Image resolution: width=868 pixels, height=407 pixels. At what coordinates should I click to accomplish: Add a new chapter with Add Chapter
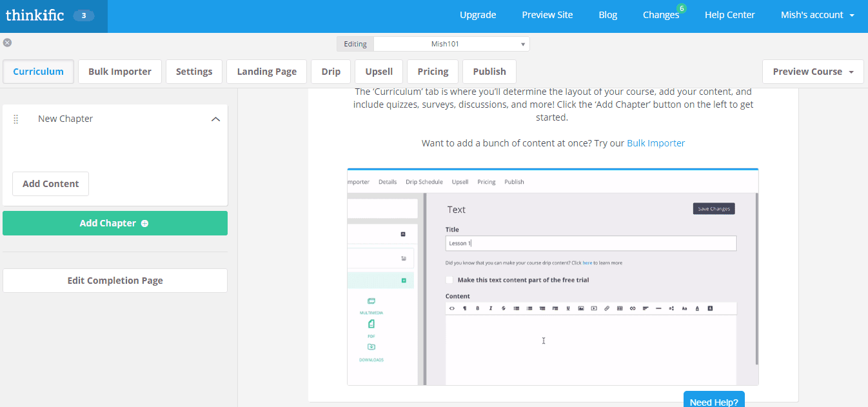(x=115, y=223)
